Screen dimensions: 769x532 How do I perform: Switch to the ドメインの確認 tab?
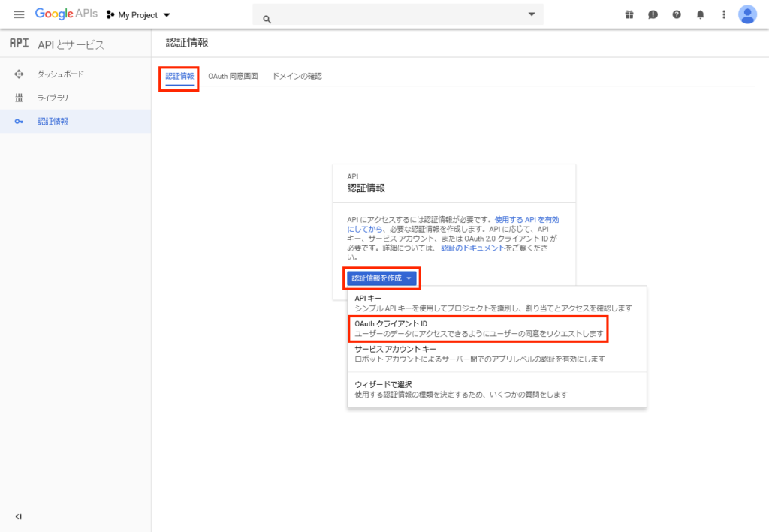[x=297, y=76]
